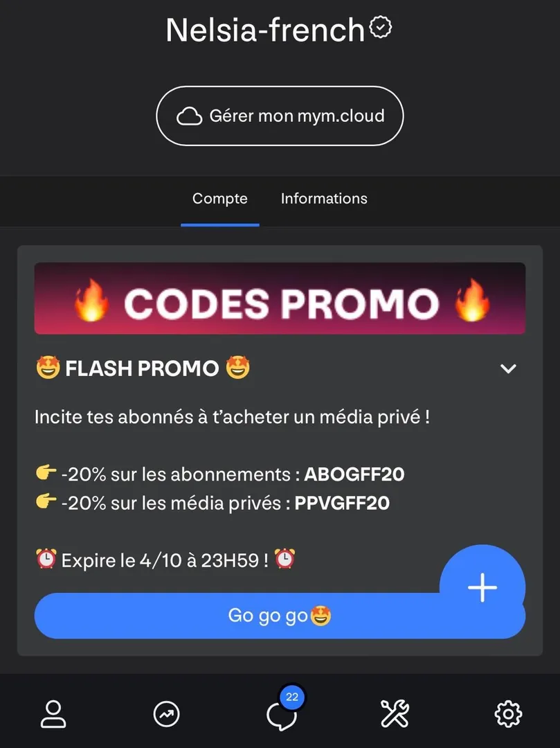Click the verified badge beside Nelsia-french
Image resolution: width=560 pixels, height=748 pixels.
[x=381, y=27]
